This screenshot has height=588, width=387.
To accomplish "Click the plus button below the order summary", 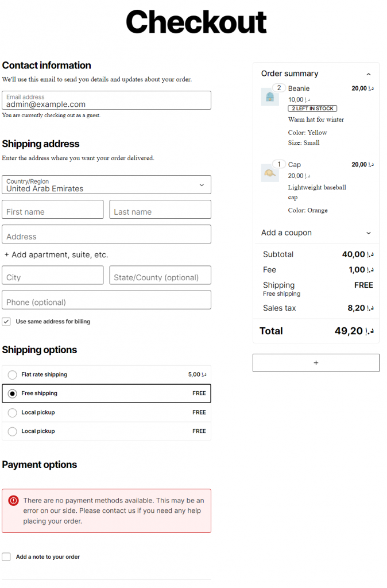I will (316, 362).
